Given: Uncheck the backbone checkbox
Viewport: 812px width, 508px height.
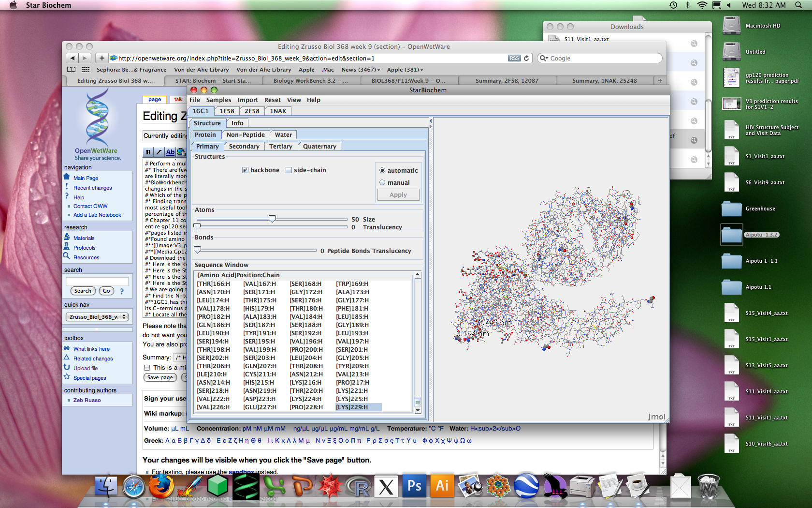Looking at the screenshot, I should 245,170.
